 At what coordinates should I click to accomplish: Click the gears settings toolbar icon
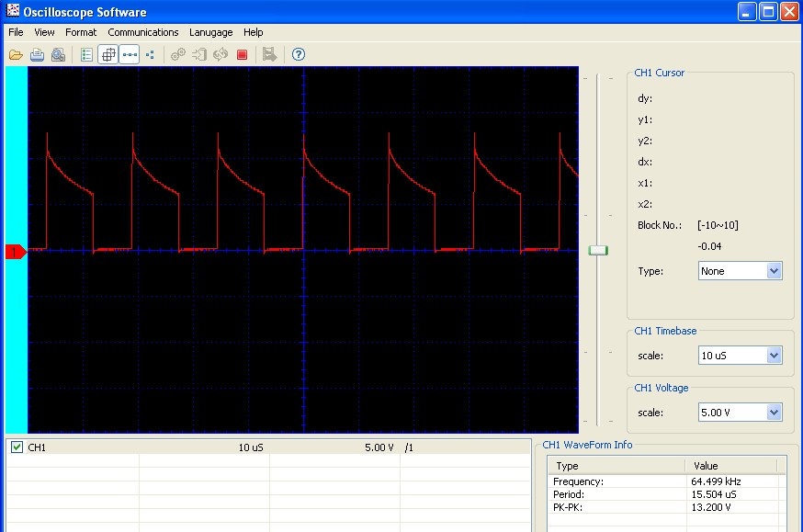pyautogui.click(x=177, y=55)
